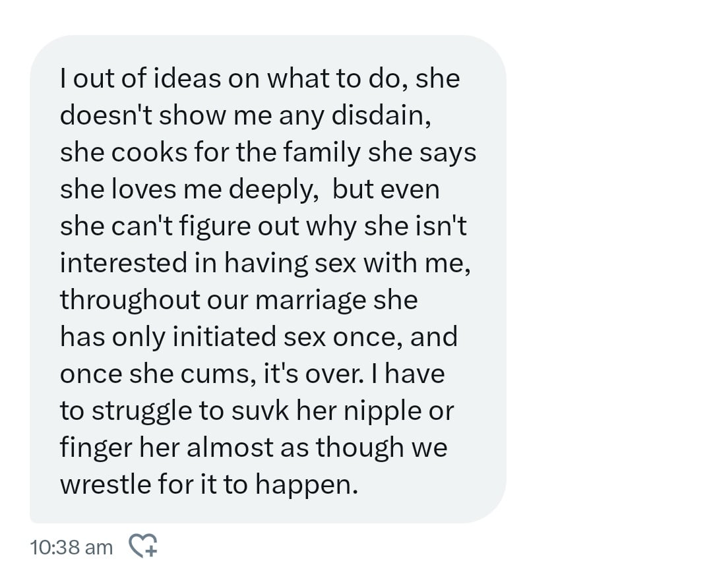Click the words "but even"
This screenshot has height=588, width=711.
click(386, 190)
